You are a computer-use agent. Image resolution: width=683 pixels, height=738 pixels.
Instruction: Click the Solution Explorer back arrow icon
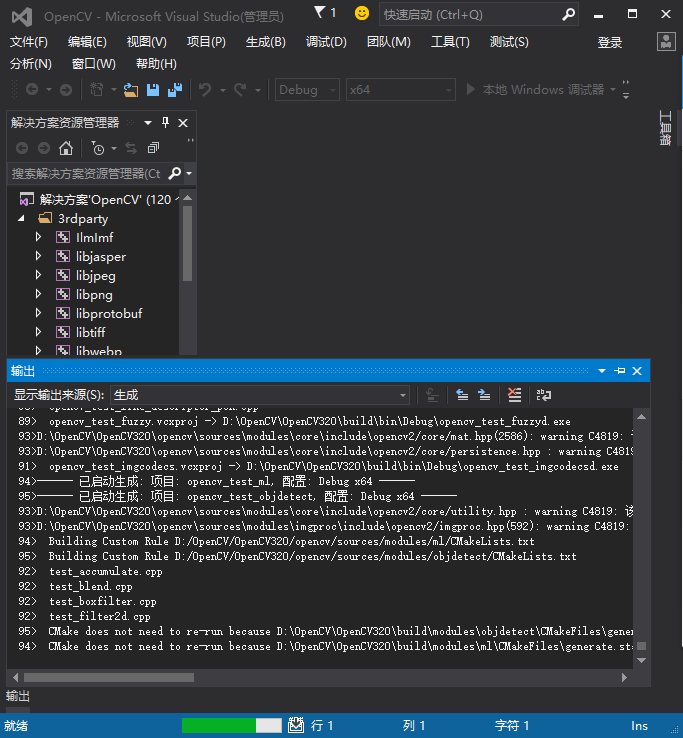22,148
